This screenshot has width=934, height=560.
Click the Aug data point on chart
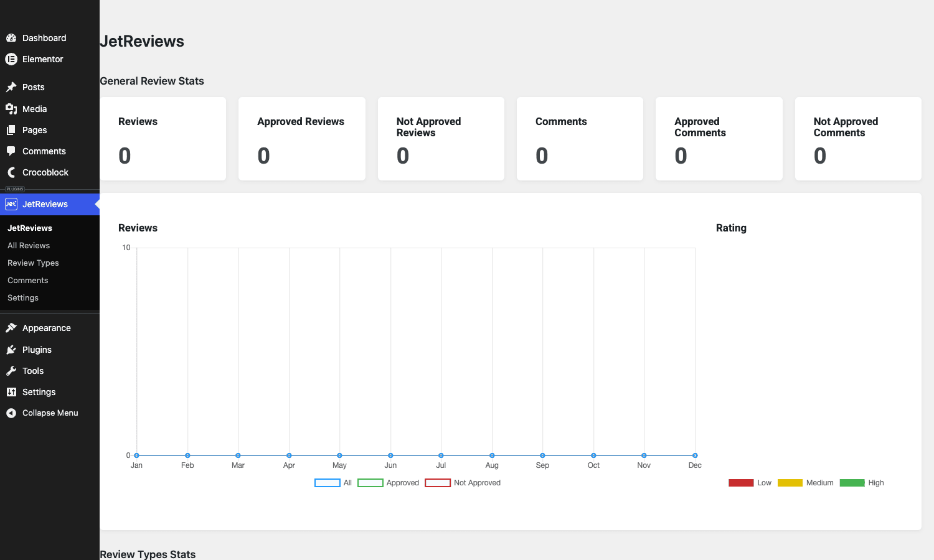[492, 455]
